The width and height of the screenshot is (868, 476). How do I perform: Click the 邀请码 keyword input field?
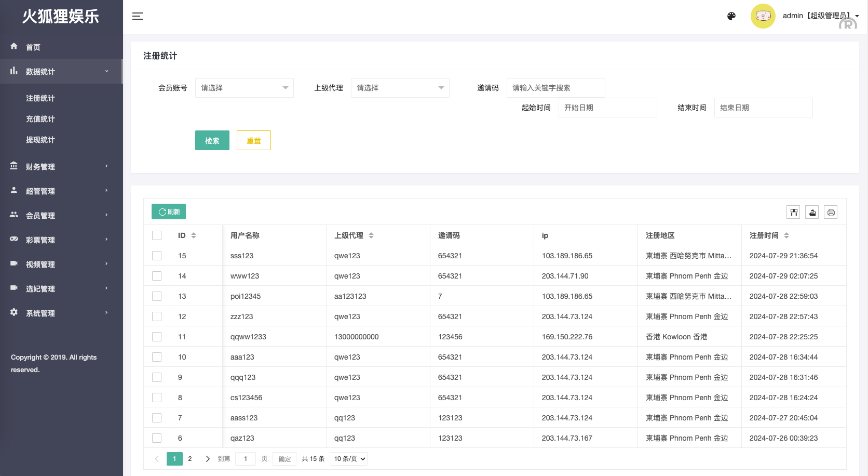(x=555, y=88)
